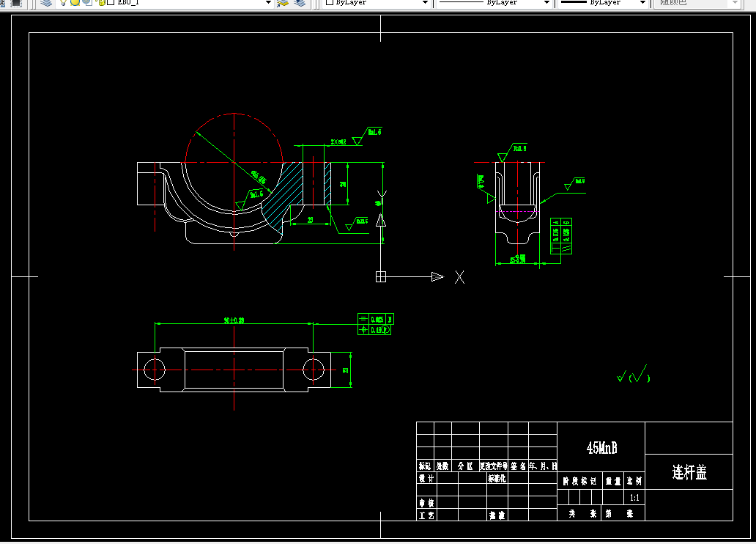Expand the layer list dropdown arrow
The image size is (756, 544).
click(x=269, y=3)
